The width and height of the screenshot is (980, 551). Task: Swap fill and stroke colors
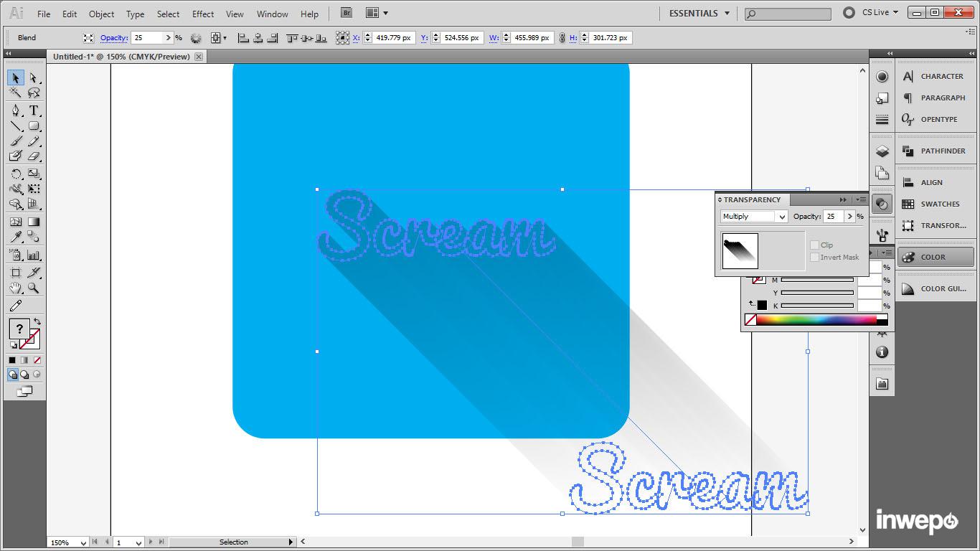click(x=37, y=321)
